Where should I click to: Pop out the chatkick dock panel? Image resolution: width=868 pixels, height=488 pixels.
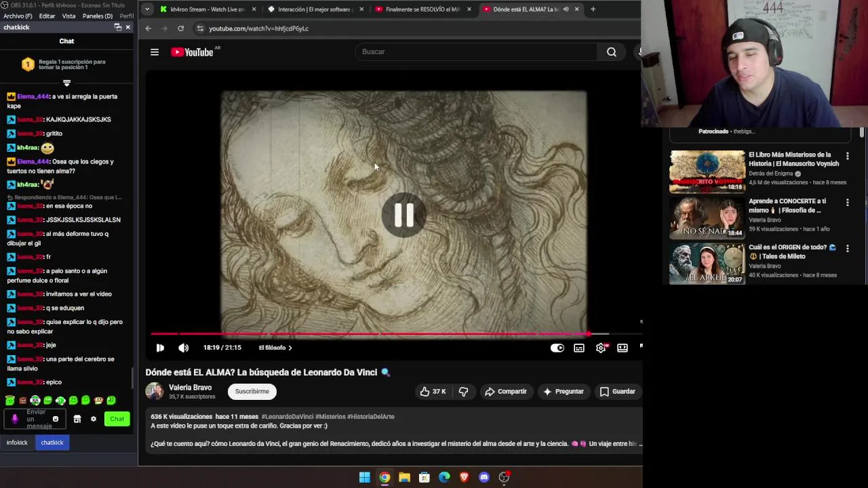(x=117, y=27)
